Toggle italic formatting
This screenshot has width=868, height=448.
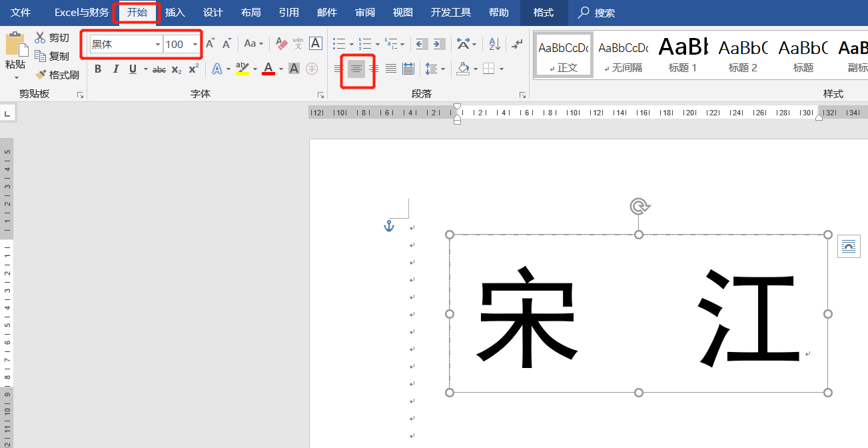pyautogui.click(x=115, y=69)
